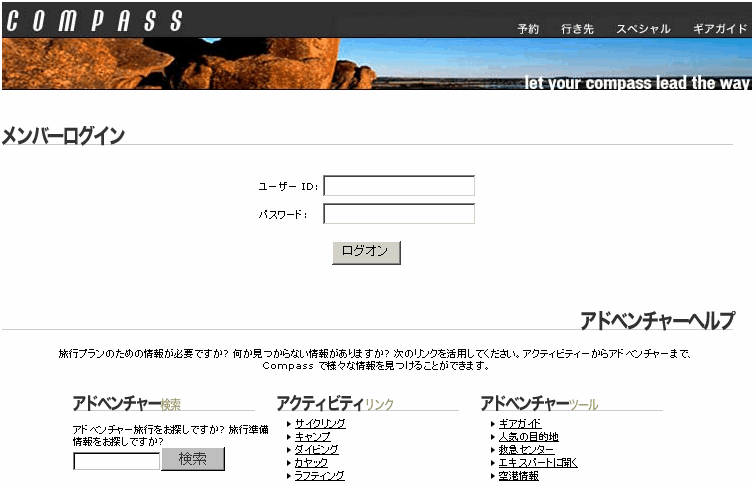The image size is (754, 486).
Task: Open the エキスパートに聞く link
Action: pos(538,462)
